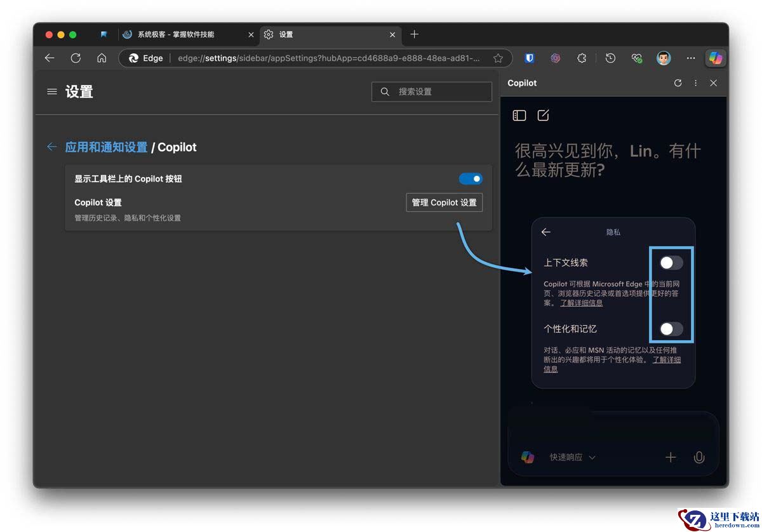The height and width of the screenshot is (532, 762).
Task: Close the 设置 tab
Action: tap(392, 35)
